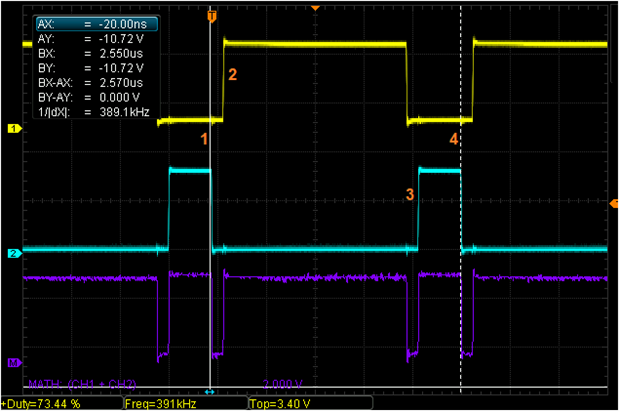Click orange annotation number 4
The width and height of the screenshot is (619, 412).
click(x=453, y=140)
